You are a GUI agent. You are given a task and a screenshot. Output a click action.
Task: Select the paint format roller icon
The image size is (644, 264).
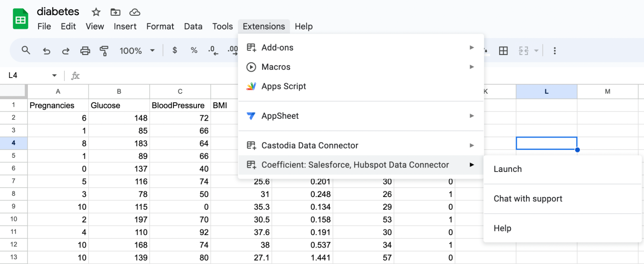click(x=104, y=51)
